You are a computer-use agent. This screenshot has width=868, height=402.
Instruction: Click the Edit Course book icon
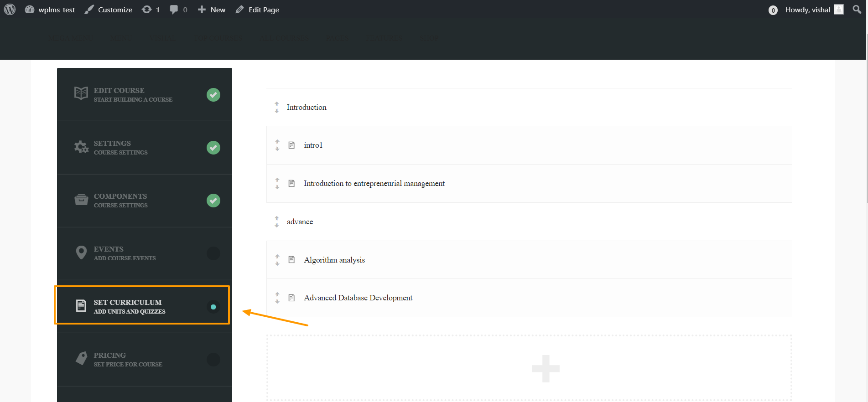[x=81, y=93]
